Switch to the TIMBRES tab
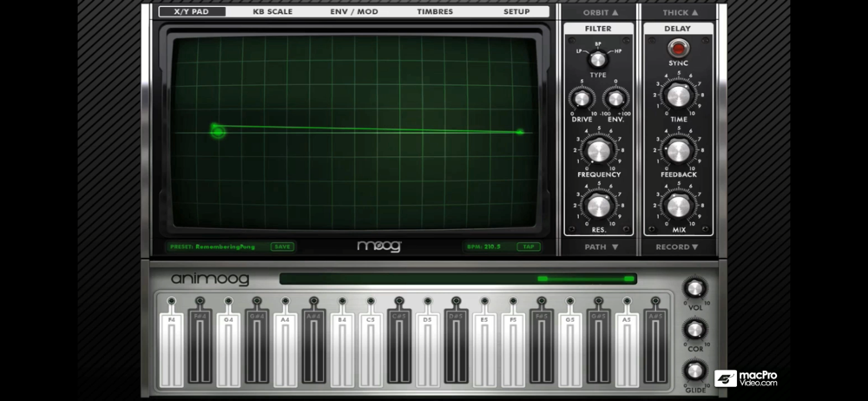 (x=435, y=11)
